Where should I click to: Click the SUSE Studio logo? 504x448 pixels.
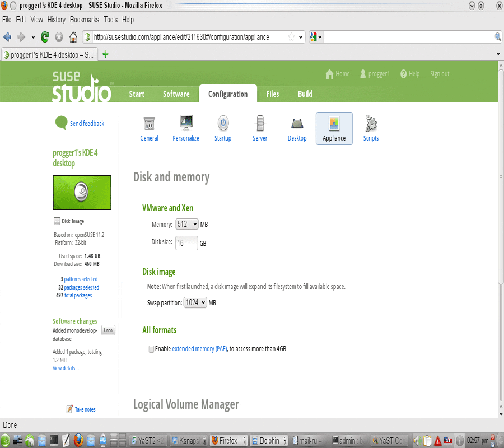[82, 87]
